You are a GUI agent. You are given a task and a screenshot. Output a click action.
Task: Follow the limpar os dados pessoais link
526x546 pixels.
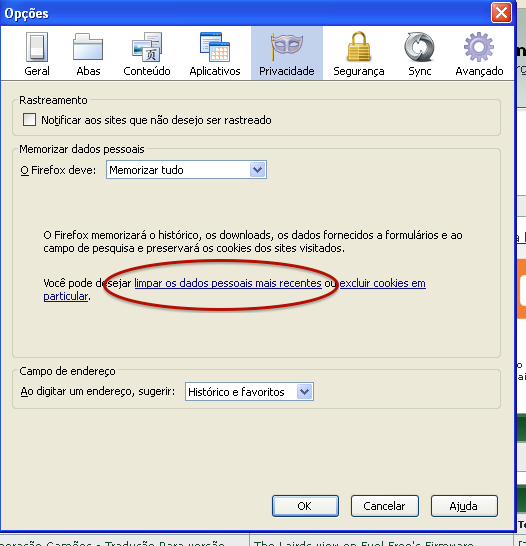tap(228, 283)
